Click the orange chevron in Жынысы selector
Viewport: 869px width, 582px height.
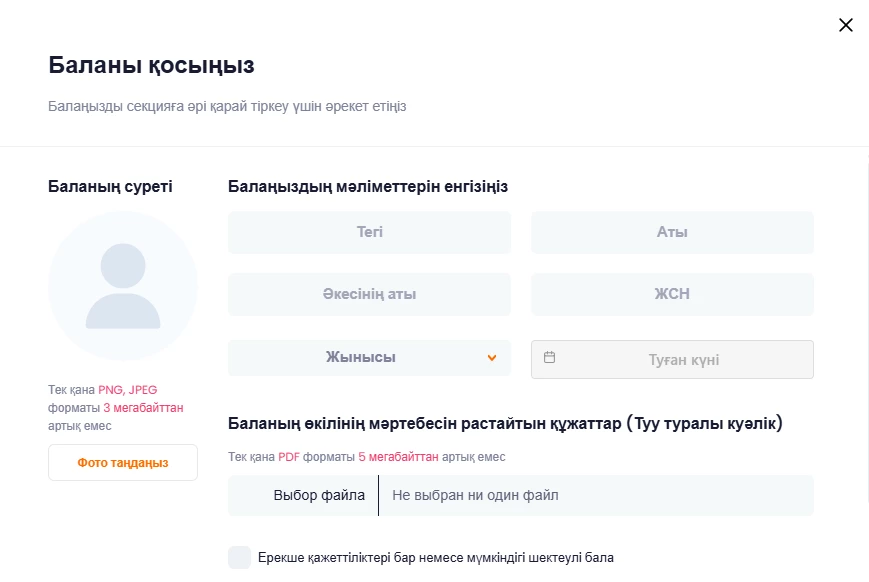click(x=492, y=358)
